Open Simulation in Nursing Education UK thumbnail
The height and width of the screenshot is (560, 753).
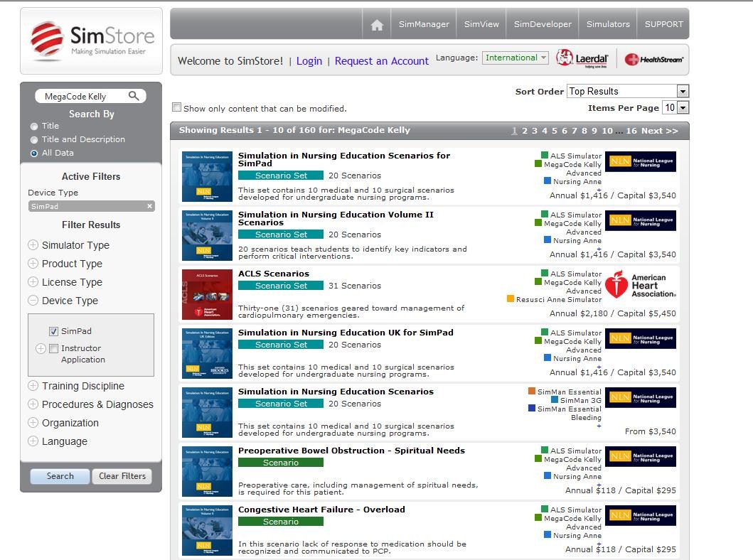point(207,353)
